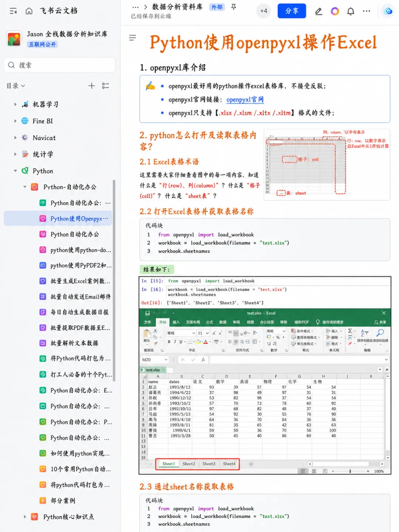Open document outline icon
The width and height of the screenshot is (399, 532).
(132, 38)
